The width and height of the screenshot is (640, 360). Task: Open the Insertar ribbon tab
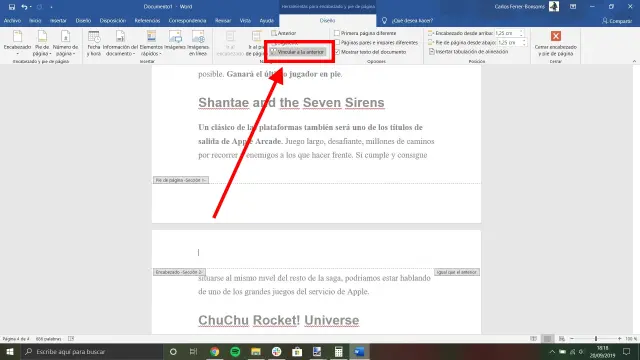(x=58, y=20)
